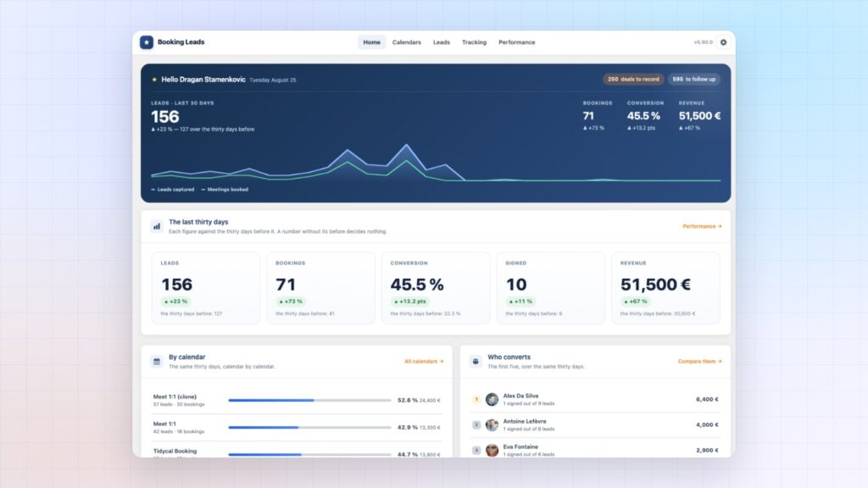Viewport: 868px width, 488px height.
Task: Click the 250 deals to record pill
Action: pyautogui.click(x=633, y=79)
